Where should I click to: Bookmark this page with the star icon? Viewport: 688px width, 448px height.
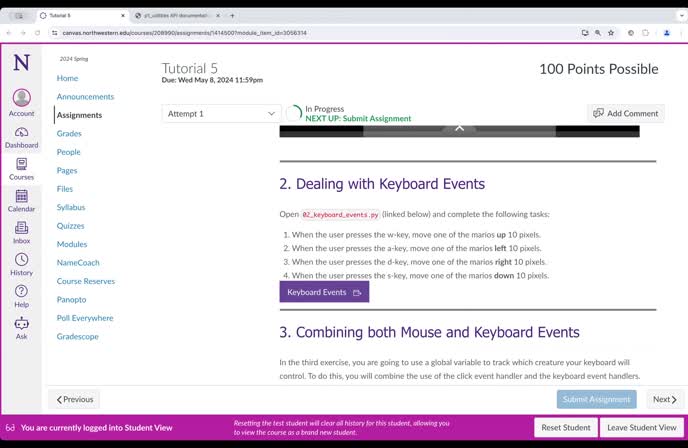tap(611, 33)
